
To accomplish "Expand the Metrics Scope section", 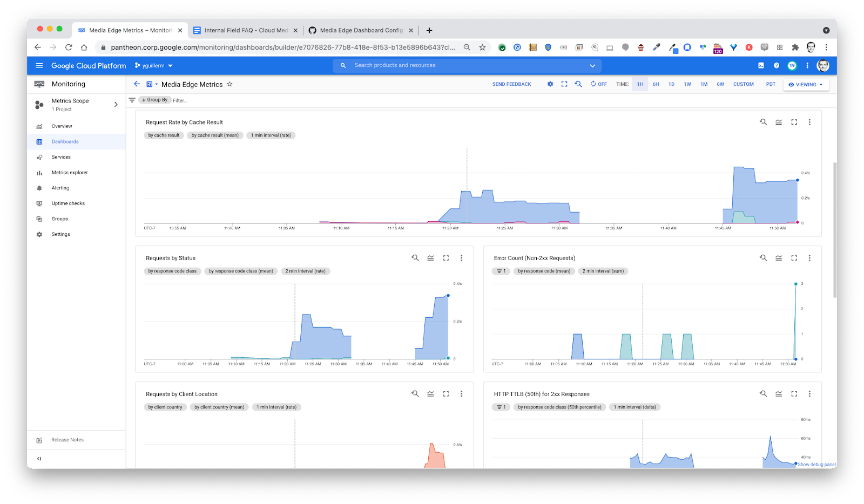I will (116, 105).
